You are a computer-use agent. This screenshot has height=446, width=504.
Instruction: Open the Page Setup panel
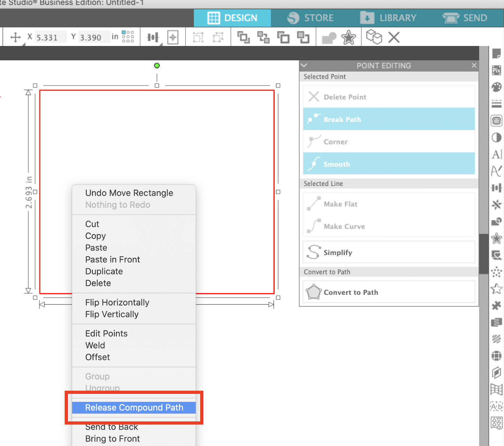(496, 53)
